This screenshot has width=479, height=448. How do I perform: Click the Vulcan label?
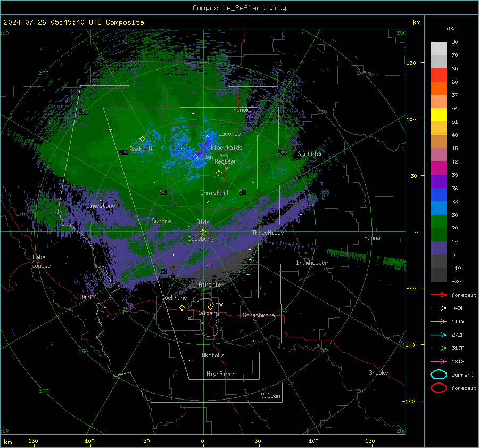270,396
